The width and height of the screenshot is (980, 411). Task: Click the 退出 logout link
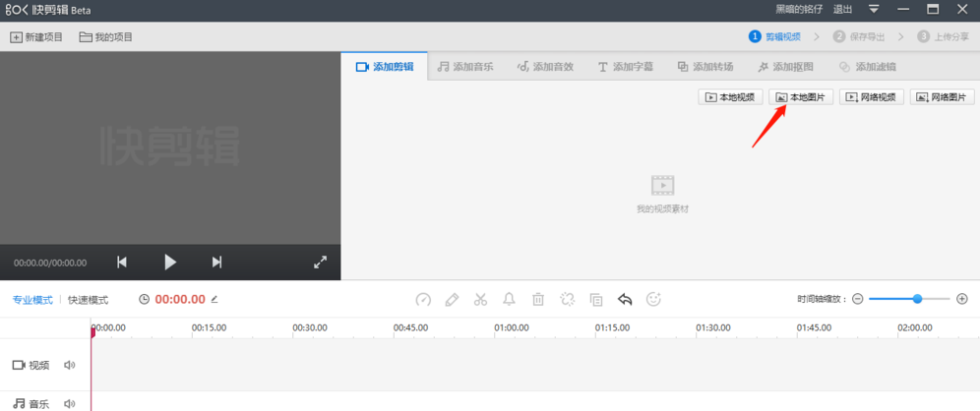pyautogui.click(x=842, y=10)
